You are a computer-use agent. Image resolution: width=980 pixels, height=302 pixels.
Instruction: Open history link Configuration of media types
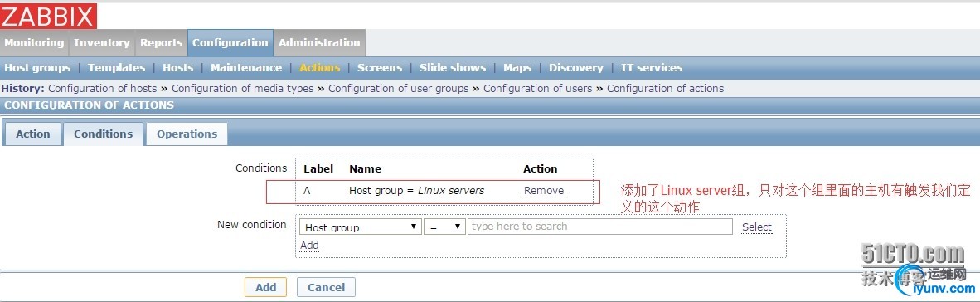tap(242, 89)
